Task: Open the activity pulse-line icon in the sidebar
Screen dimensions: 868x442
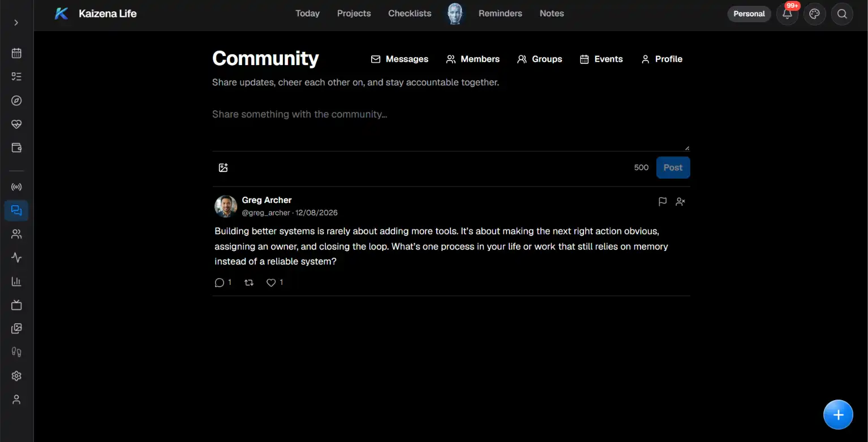Action: click(16, 258)
